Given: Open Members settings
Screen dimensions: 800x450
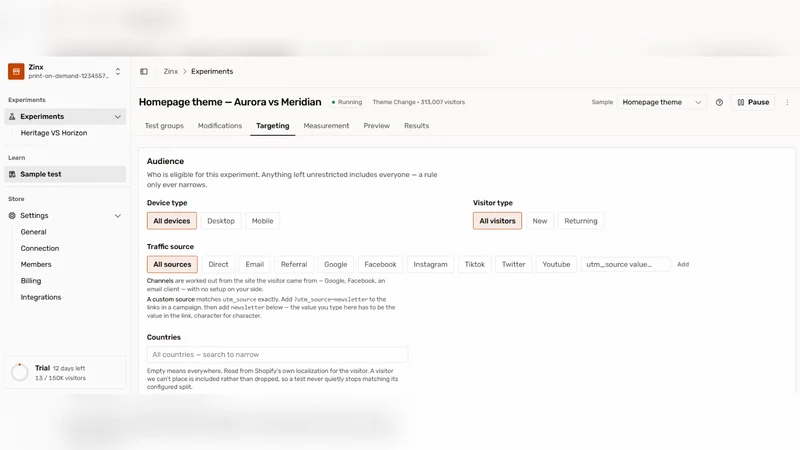Looking at the screenshot, I should pos(36,264).
